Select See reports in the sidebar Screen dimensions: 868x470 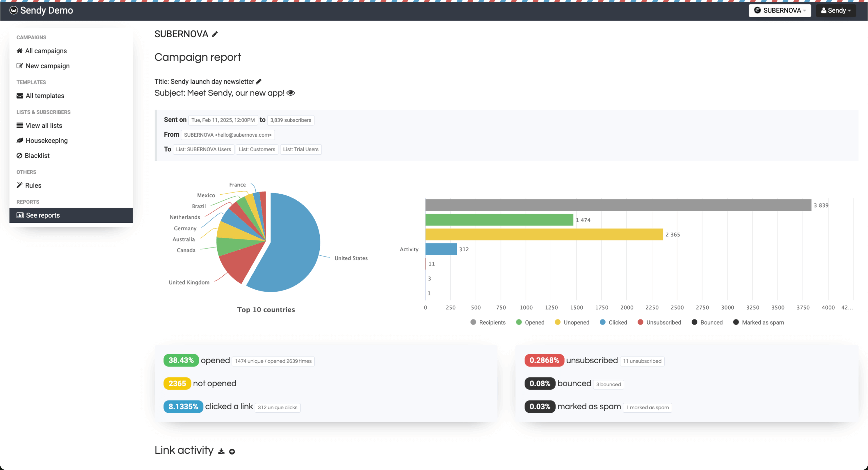(x=43, y=215)
